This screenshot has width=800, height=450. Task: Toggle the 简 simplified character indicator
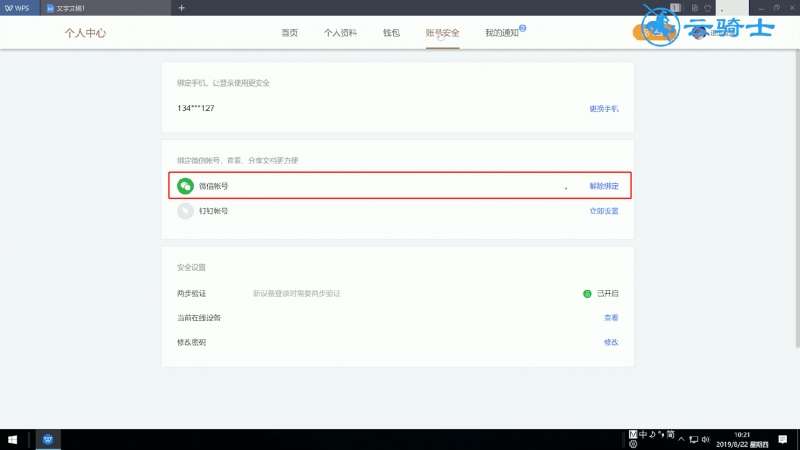(670, 434)
